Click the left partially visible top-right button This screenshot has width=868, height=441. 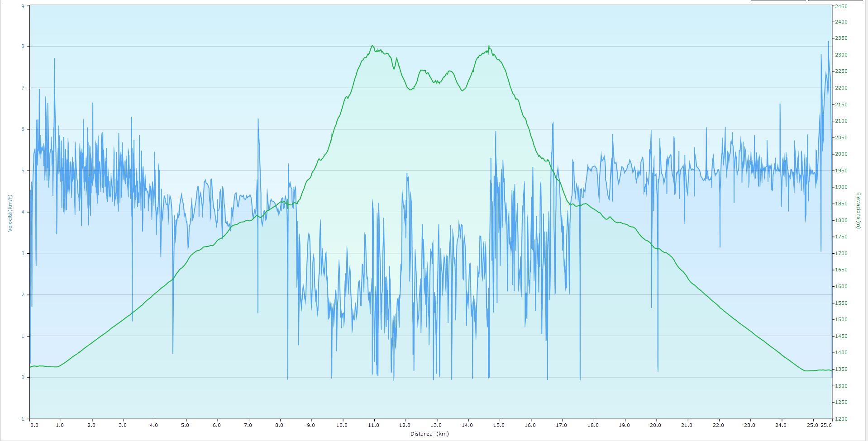[777, 0]
